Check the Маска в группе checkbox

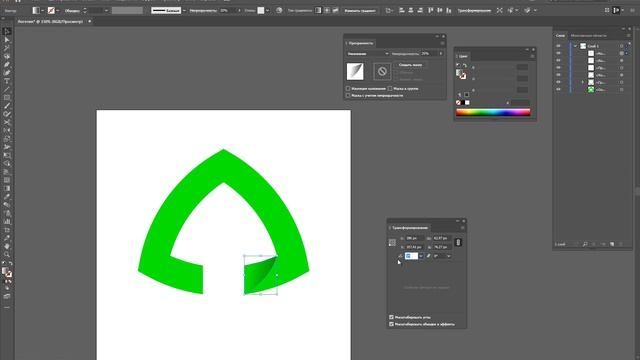(x=390, y=89)
